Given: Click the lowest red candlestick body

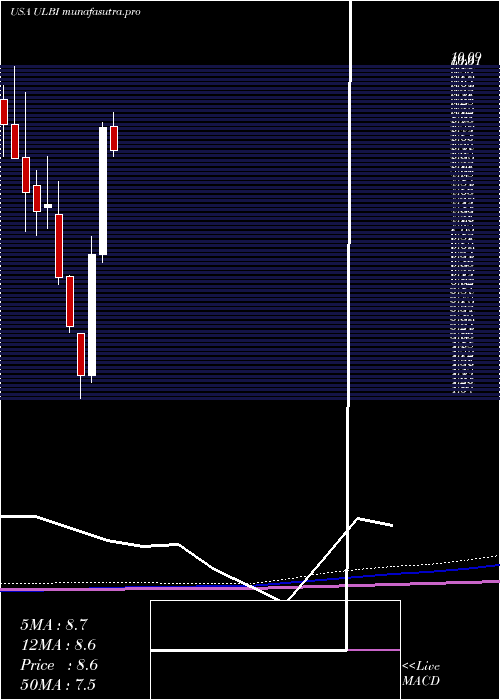Looking at the screenshot, I should 81,354.
